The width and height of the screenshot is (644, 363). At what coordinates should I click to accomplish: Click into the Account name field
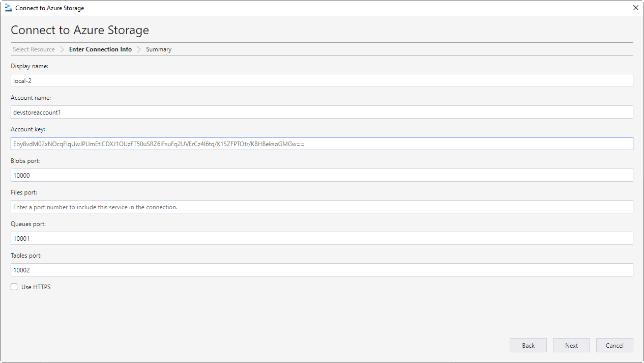click(321, 112)
